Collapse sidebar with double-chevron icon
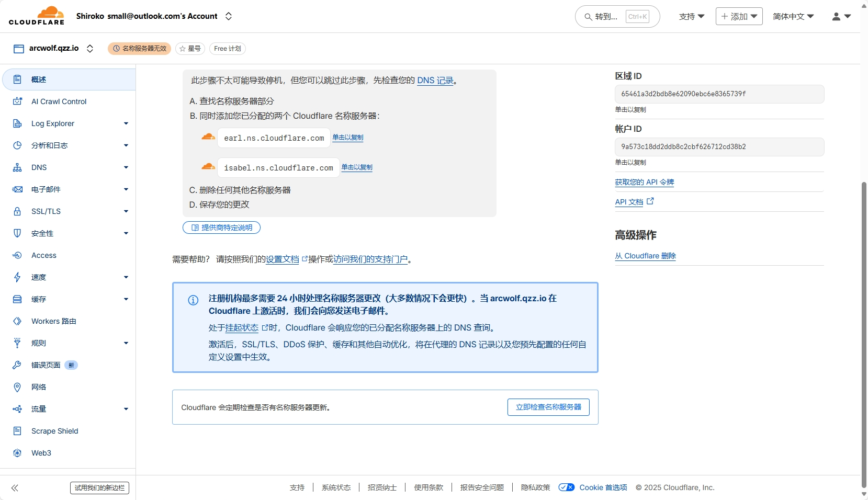Viewport: 868px width, 500px height. [15, 488]
